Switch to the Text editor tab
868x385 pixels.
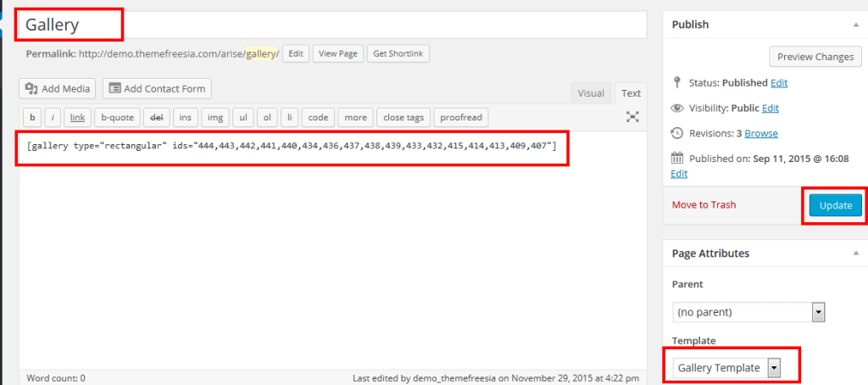(x=631, y=93)
